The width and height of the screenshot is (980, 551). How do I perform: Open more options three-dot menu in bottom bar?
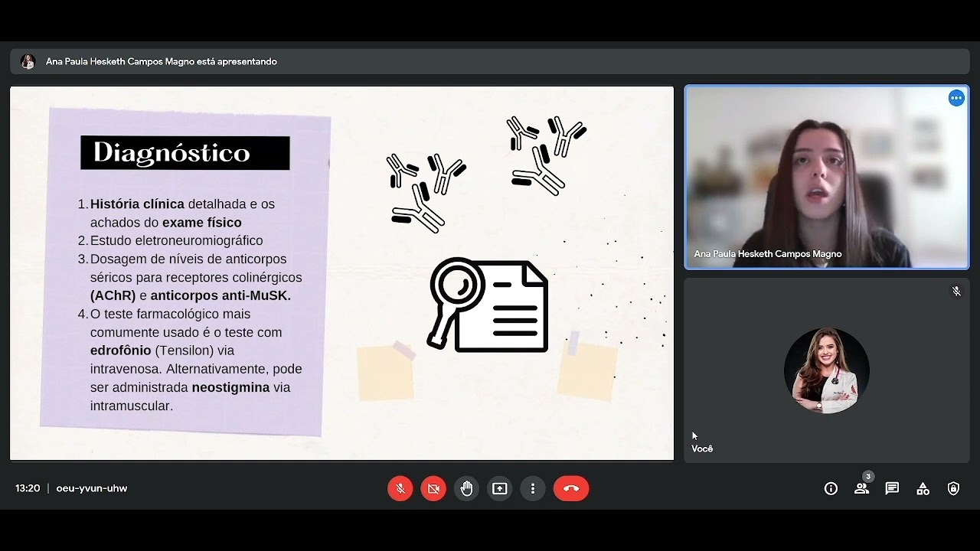tap(533, 488)
